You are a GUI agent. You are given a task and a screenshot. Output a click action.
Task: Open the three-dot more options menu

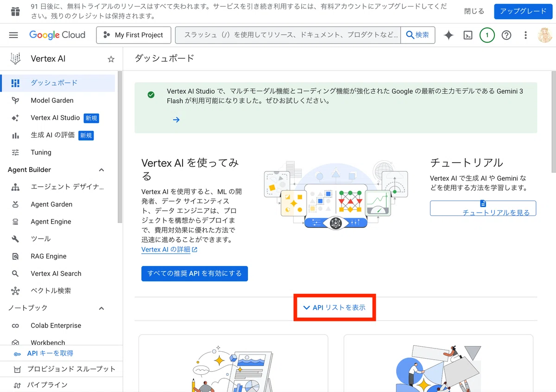coord(525,35)
